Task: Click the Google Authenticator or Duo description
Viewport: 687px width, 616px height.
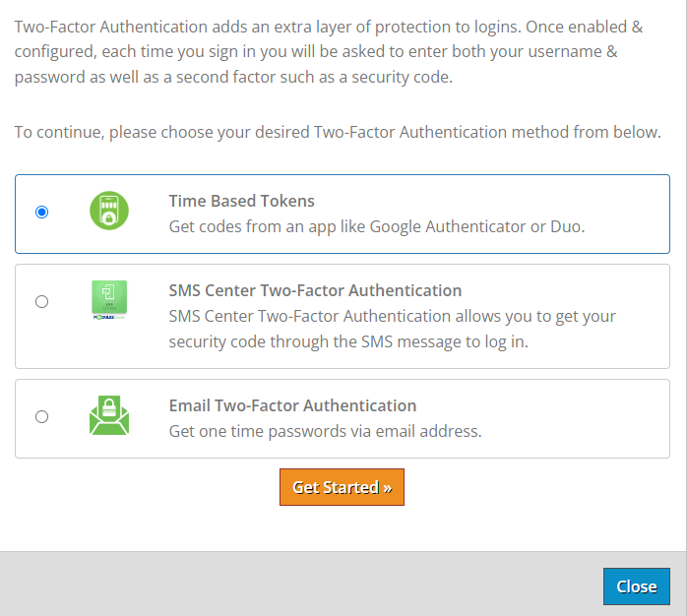Action: [376, 226]
